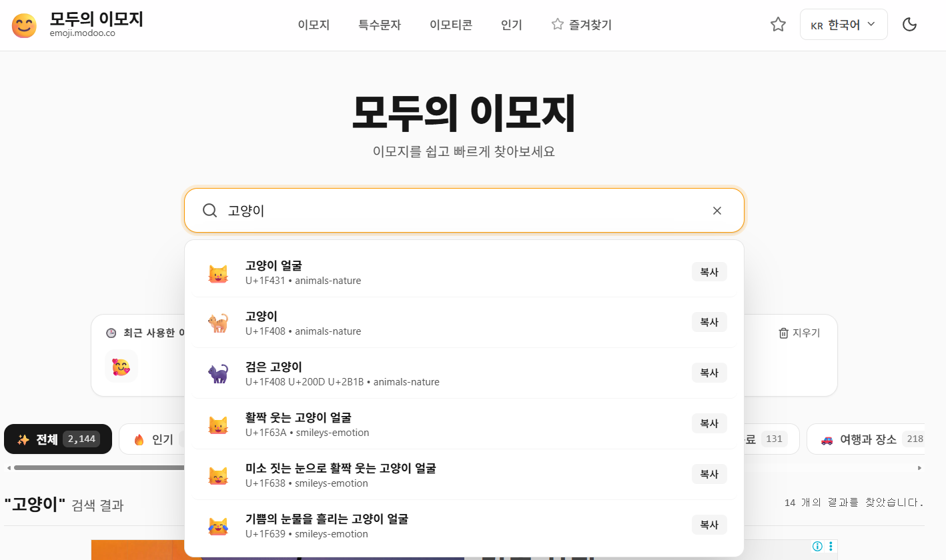Click 지우기 to clear recent emojis
Viewport: 946px width, 560px height.
[x=799, y=333]
